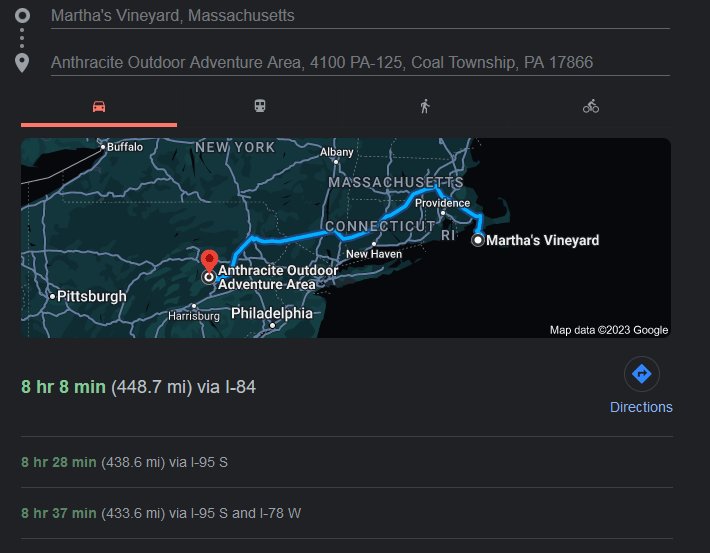Screen dimensions: 710x553
Task: Click the Map data ©2023 Google attribution
Action: tap(609, 330)
